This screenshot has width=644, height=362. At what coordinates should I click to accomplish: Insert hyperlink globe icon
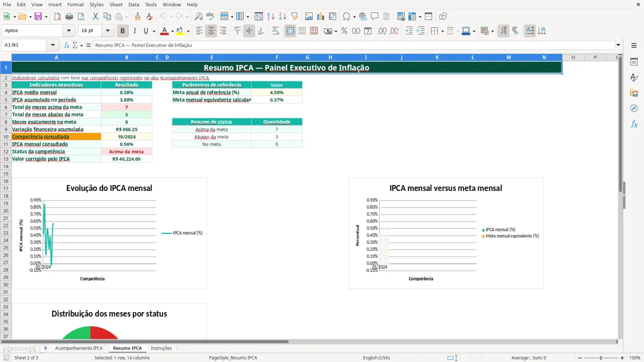coord(363,17)
